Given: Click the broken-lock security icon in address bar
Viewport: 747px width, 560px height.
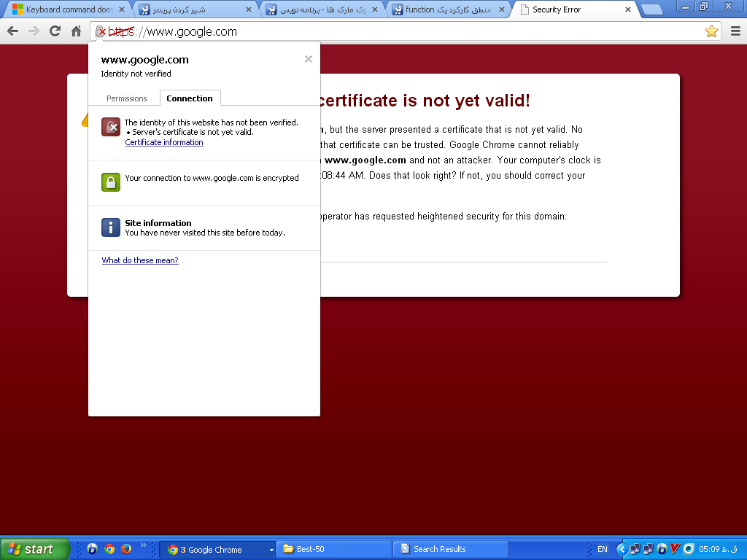Looking at the screenshot, I should [100, 32].
